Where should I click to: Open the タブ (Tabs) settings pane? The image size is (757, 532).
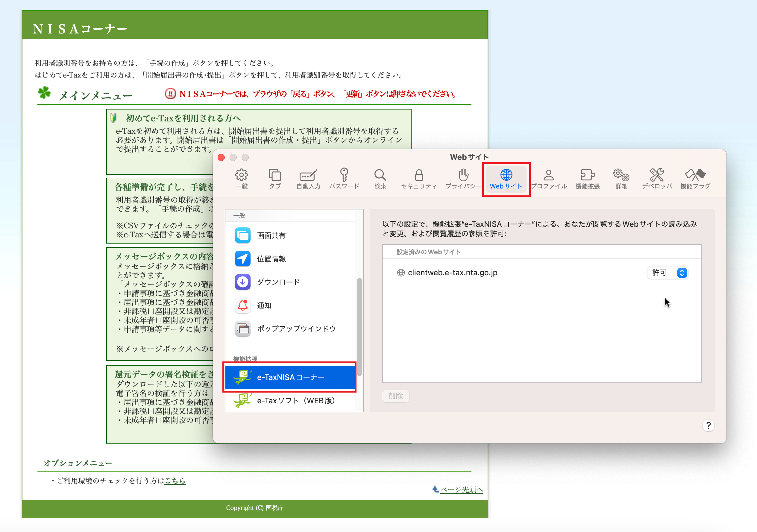[275, 179]
